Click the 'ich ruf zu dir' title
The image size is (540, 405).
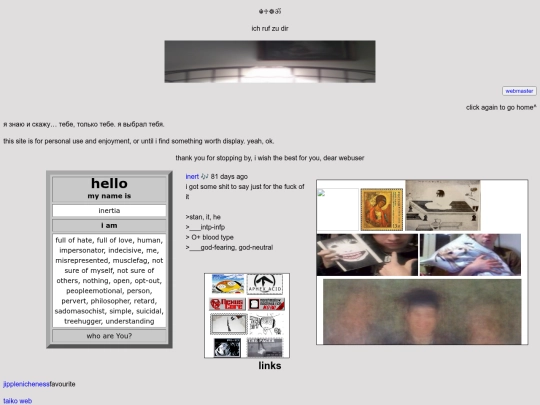click(270, 29)
